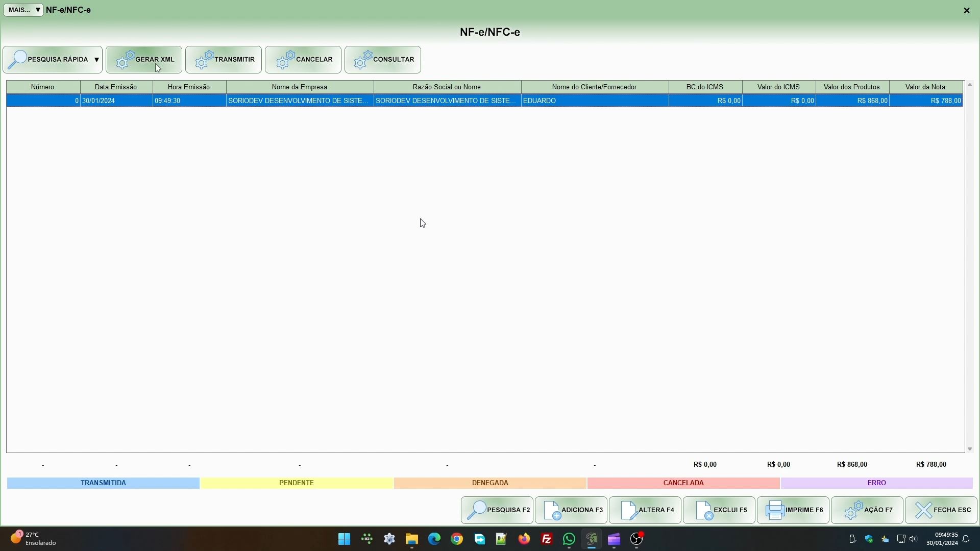The height and width of the screenshot is (551, 980).
Task: Sort by the Valor da Nota column
Action: 925,87
